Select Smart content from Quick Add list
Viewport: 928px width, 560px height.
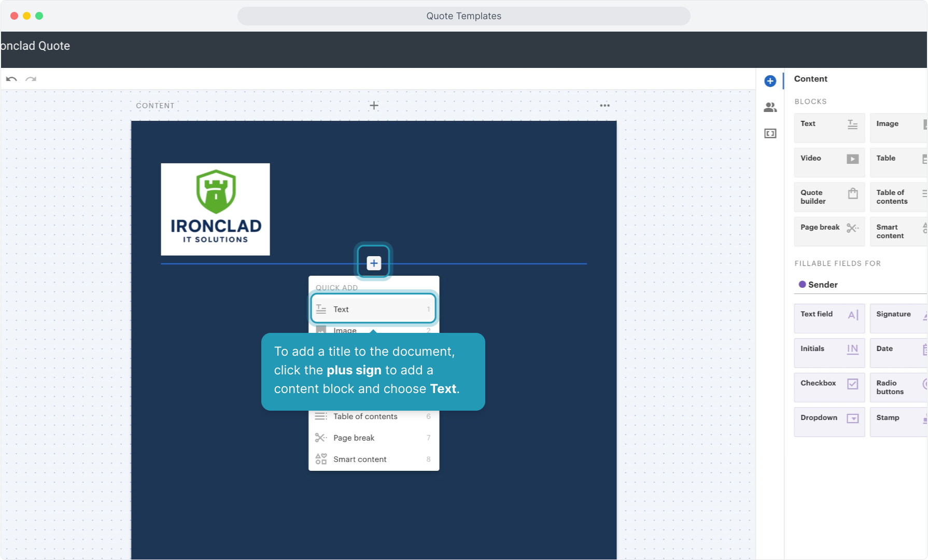click(373, 459)
